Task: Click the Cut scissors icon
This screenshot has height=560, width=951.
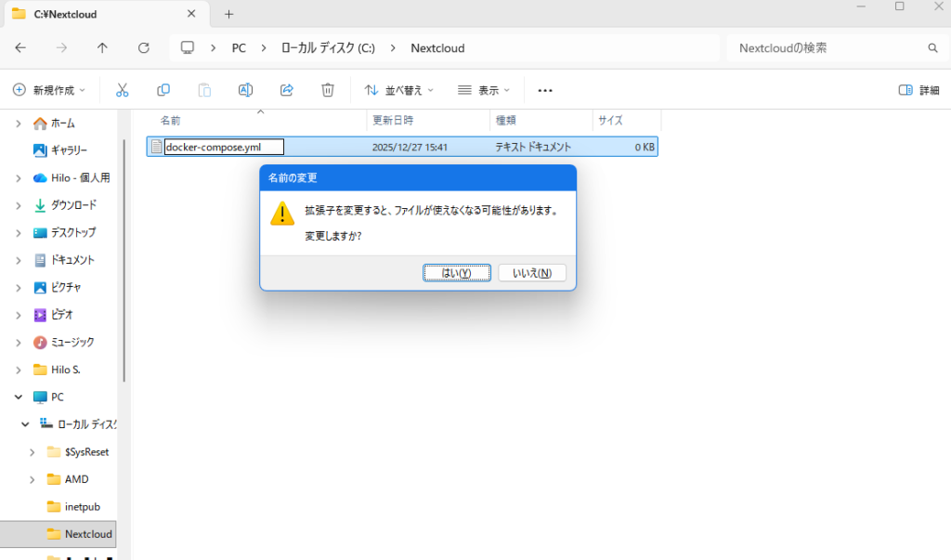Action: [x=122, y=90]
